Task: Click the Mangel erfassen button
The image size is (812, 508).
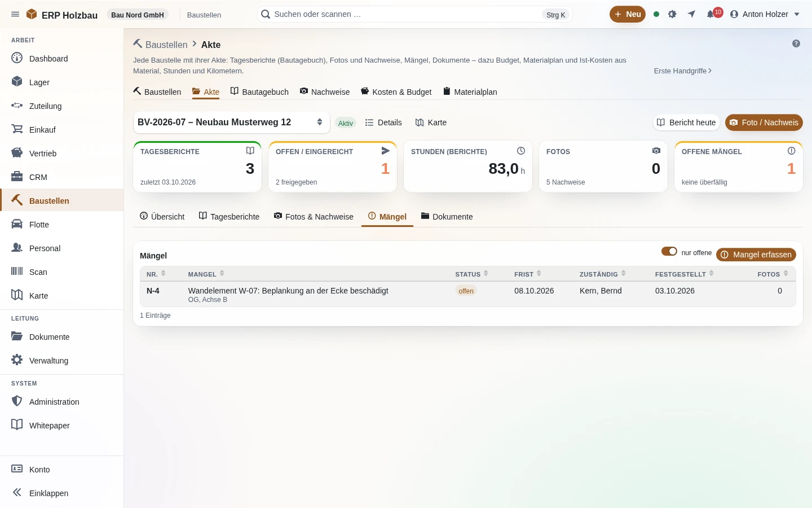Action: pos(756,255)
